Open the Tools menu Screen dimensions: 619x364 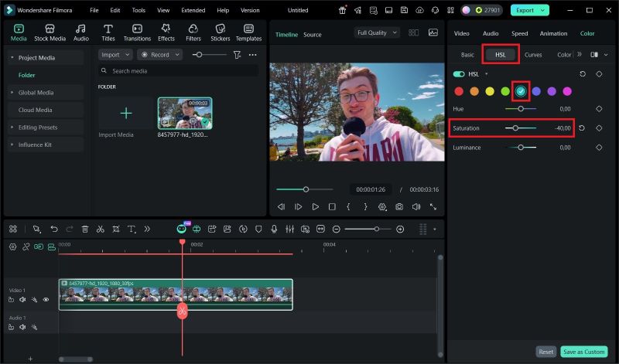point(139,10)
